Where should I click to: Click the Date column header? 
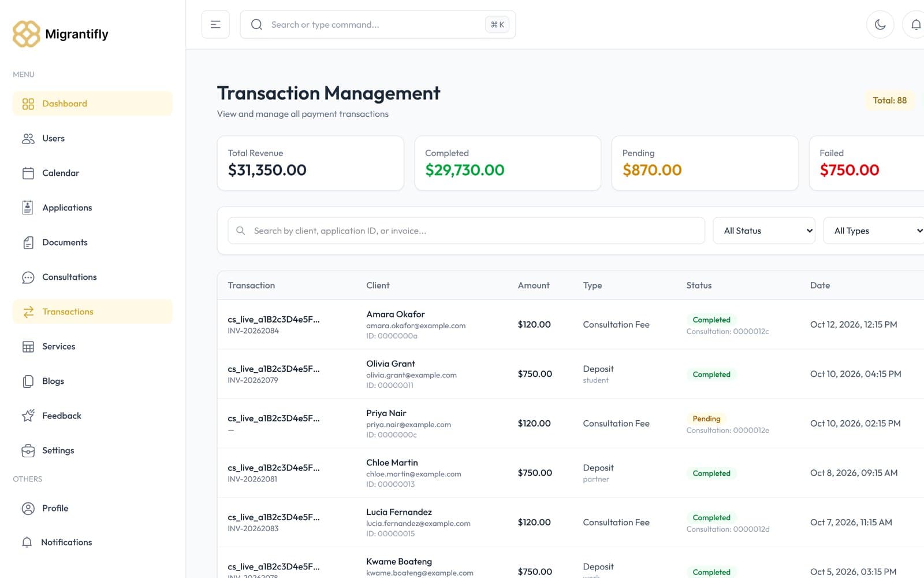pos(820,285)
